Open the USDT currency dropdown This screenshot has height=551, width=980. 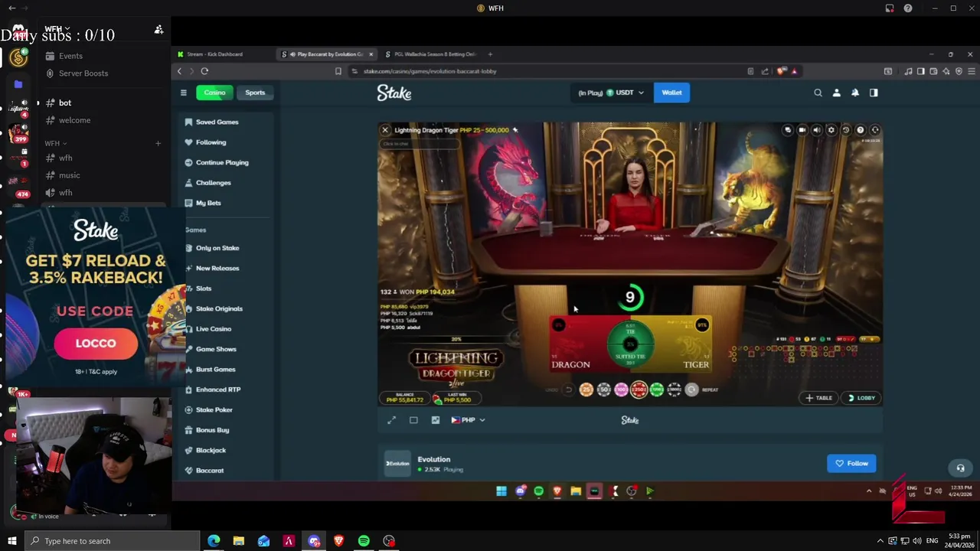click(x=611, y=93)
